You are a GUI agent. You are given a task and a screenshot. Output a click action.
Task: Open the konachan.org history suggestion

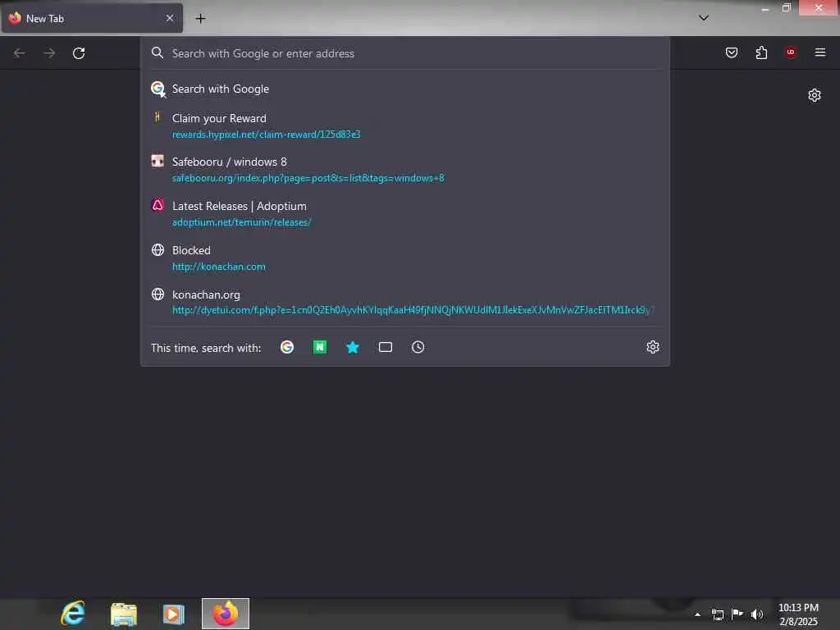click(405, 302)
